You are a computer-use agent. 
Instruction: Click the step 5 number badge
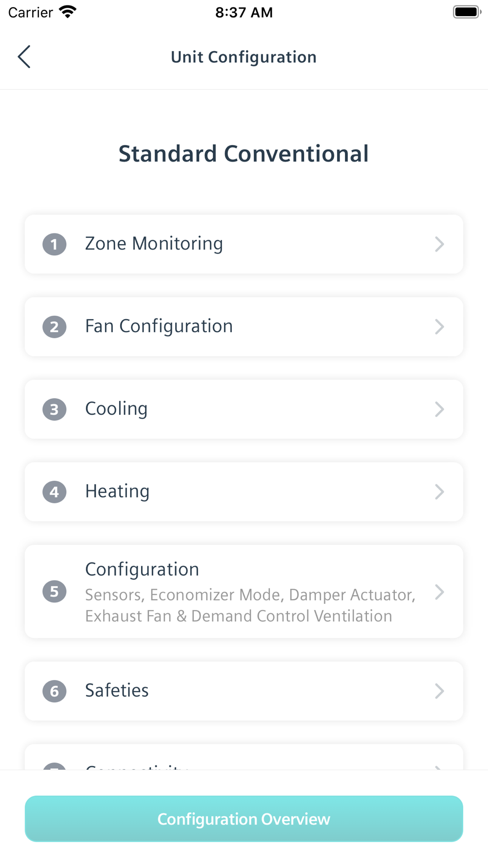pyautogui.click(x=54, y=592)
